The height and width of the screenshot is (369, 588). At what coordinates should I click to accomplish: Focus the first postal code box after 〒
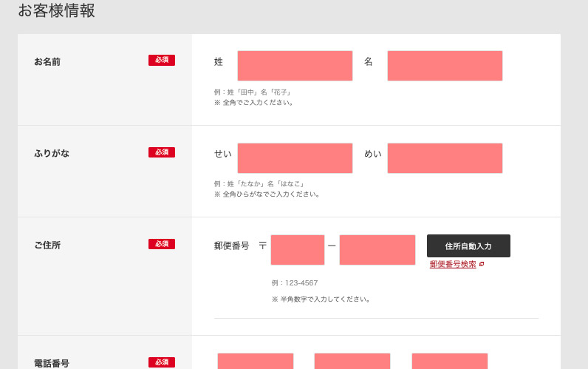[x=298, y=250]
